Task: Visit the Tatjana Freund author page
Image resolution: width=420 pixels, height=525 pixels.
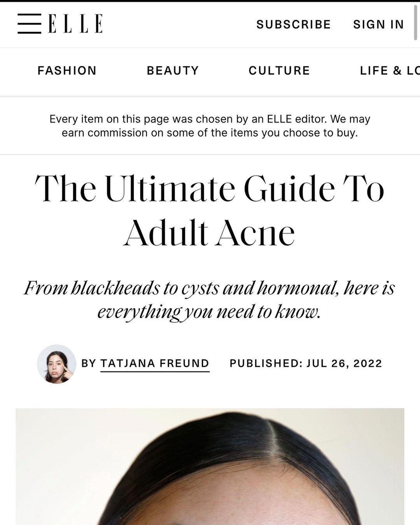Action: click(155, 363)
